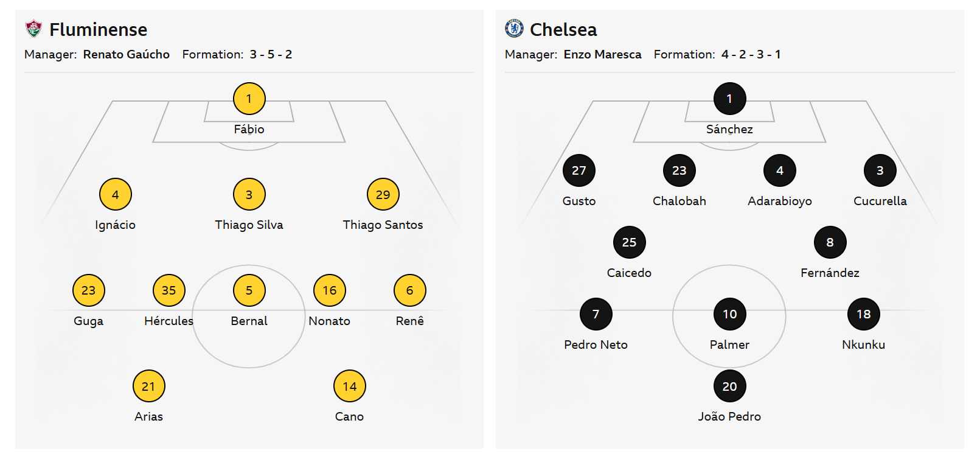This screenshot has width=980, height=462.
Task: Open the Fluminense team heading
Action: click(98, 29)
